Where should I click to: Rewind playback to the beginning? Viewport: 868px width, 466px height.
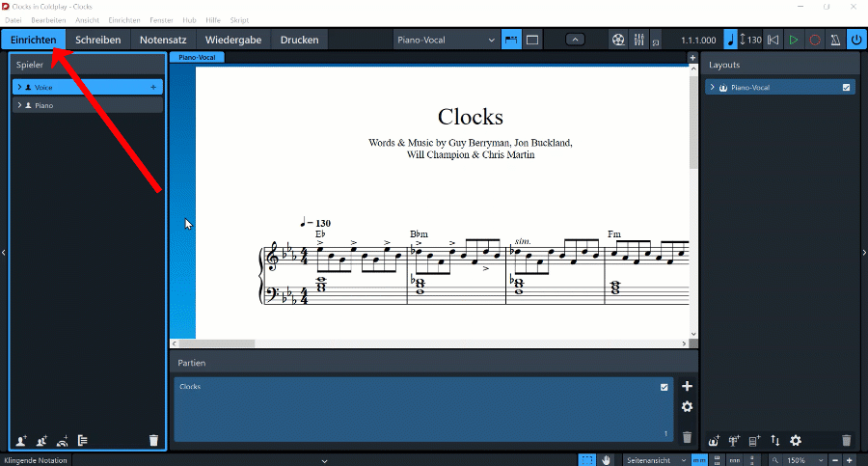point(773,40)
